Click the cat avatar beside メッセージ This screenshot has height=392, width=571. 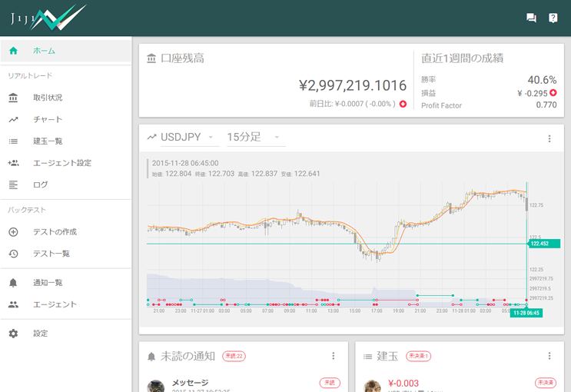click(155, 386)
